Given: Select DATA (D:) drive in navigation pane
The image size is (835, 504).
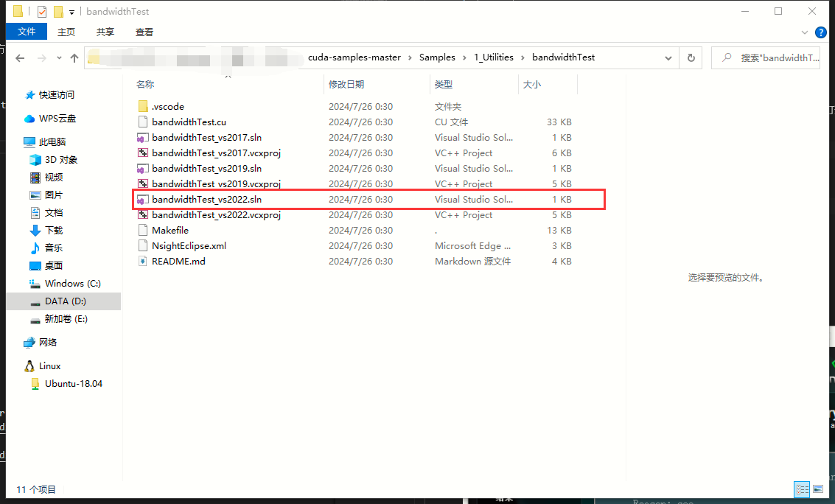Looking at the screenshot, I should coord(65,301).
